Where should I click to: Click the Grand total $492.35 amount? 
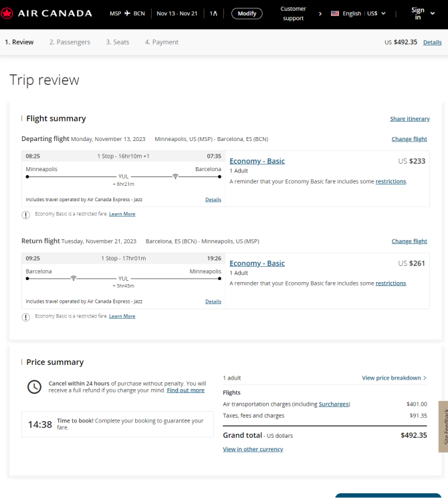pyautogui.click(x=414, y=435)
